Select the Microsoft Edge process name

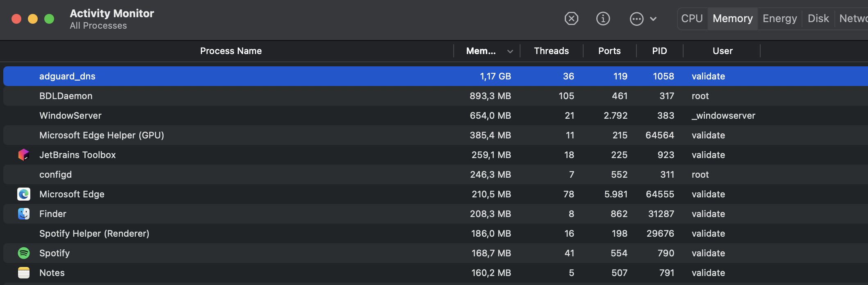(72, 194)
